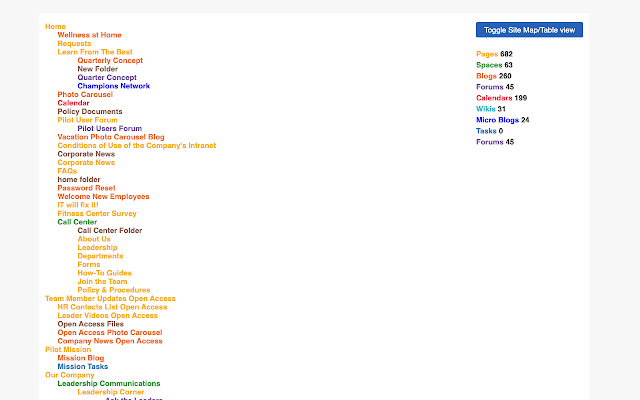Open the Policy & Procedures link
This screenshot has height=400, width=640.
point(114,290)
